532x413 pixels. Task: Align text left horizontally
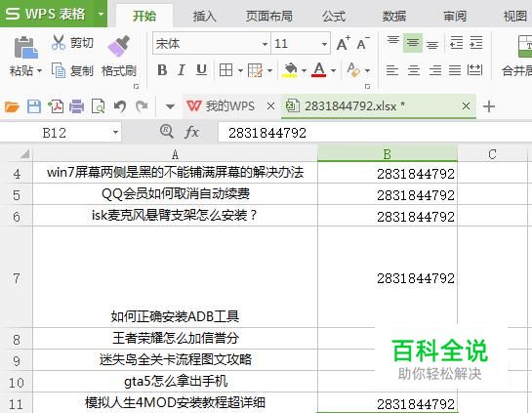click(x=392, y=70)
